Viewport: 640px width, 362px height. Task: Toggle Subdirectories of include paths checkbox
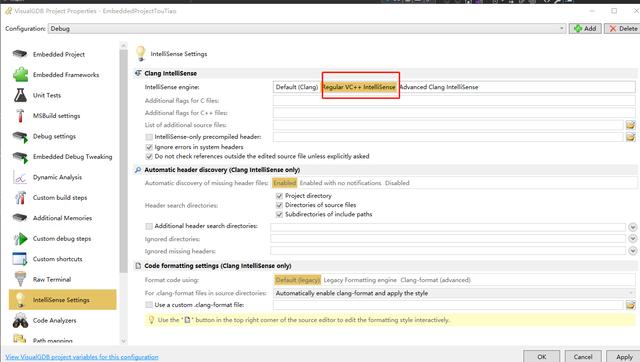click(x=280, y=214)
